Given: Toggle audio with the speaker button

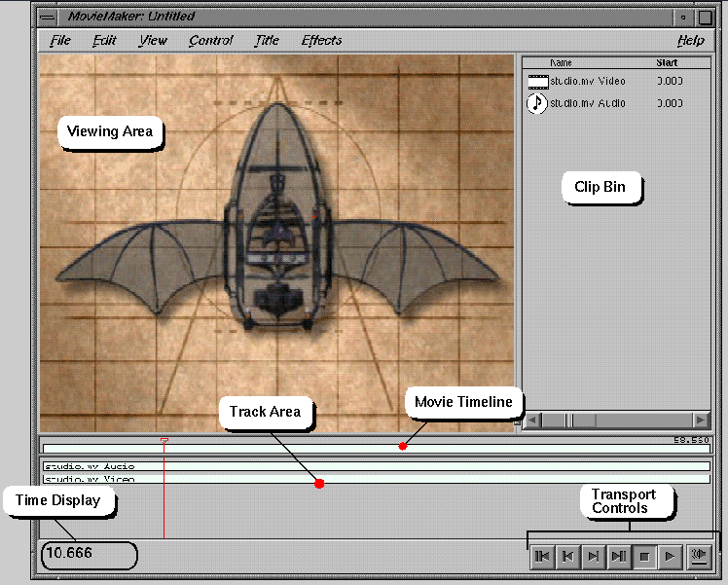Looking at the screenshot, I should (x=699, y=556).
